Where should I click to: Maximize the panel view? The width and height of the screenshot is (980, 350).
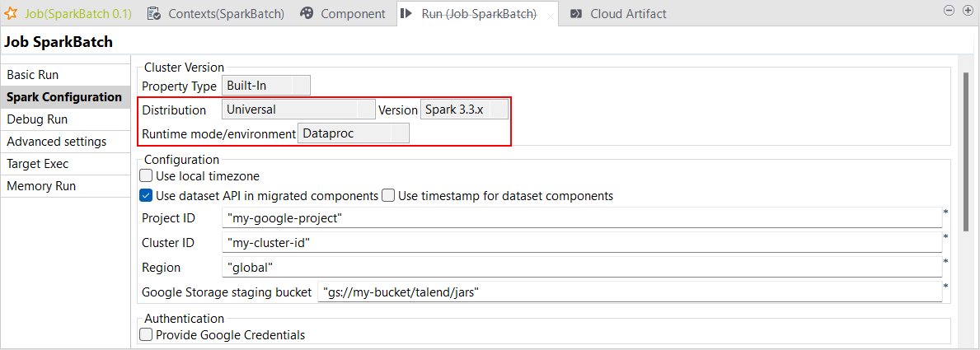(968, 11)
